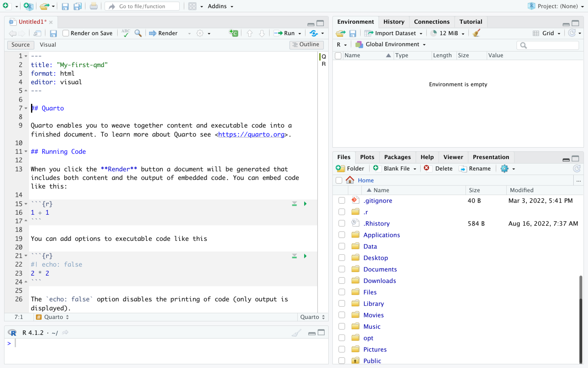588x368 pixels.
Task: Refresh the Files pane listing
Action: (x=577, y=168)
